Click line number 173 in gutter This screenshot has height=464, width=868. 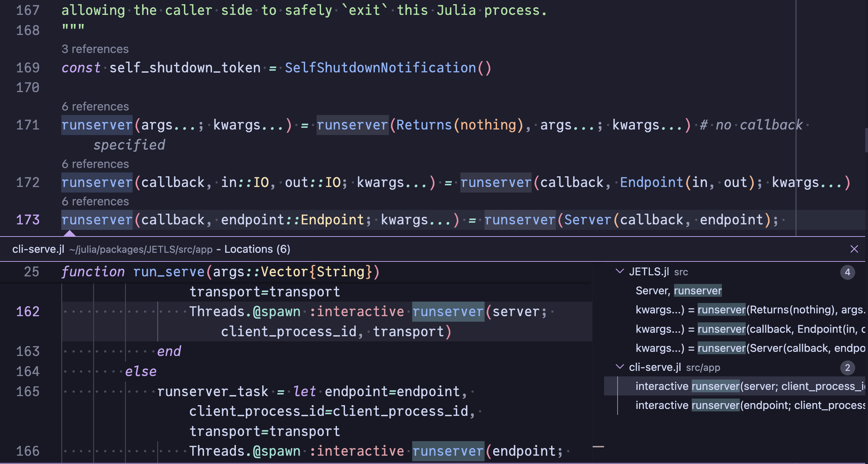coord(28,220)
